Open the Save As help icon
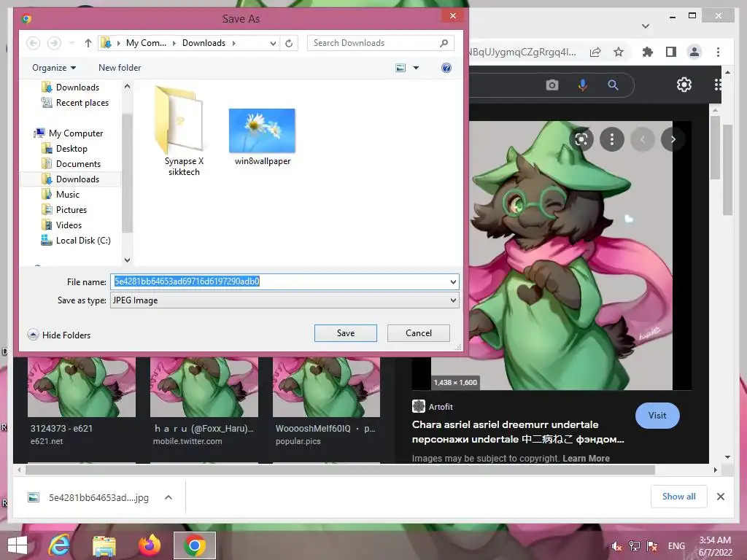This screenshot has height=560, width=747. [x=446, y=68]
